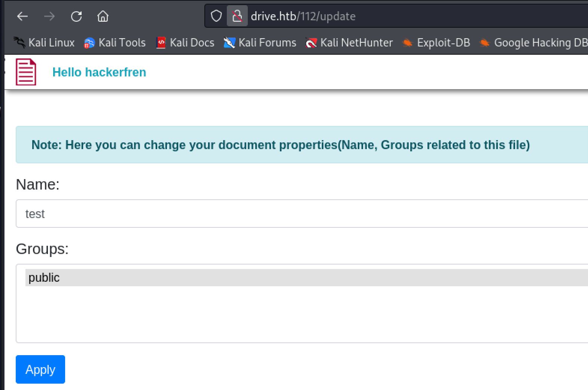Click the red document logo icon
The height and width of the screenshot is (390, 588).
(x=26, y=72)
